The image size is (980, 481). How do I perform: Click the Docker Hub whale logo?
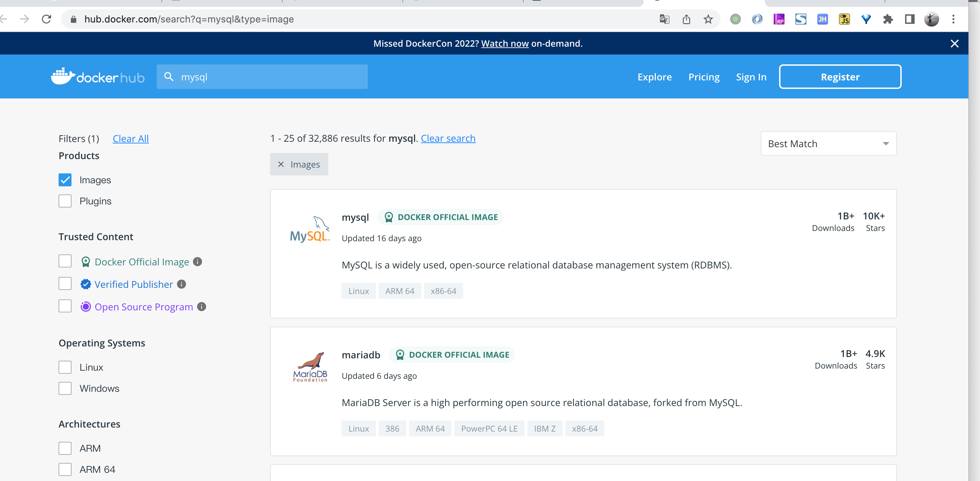tap(98, 77)
